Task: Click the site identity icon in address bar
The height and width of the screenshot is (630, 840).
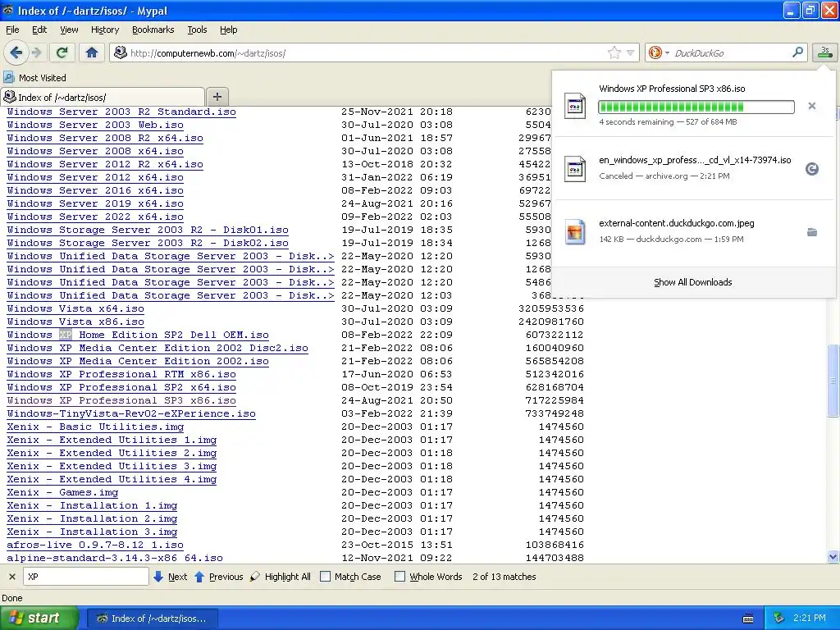Action: (x=121, y=52)
